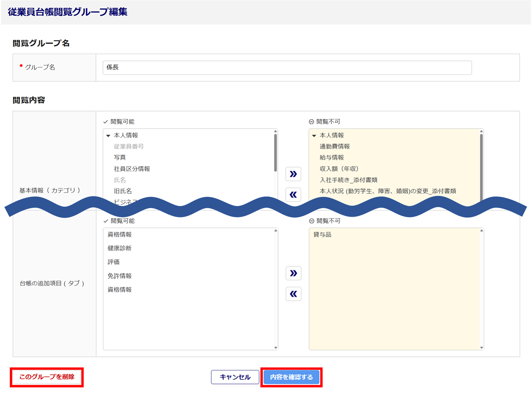Viewport: 532px width, 394px height.
Task: Click scroll-down arrow of 台帳の追加項目 閲覧可能 list
Action: coord(275,348)
